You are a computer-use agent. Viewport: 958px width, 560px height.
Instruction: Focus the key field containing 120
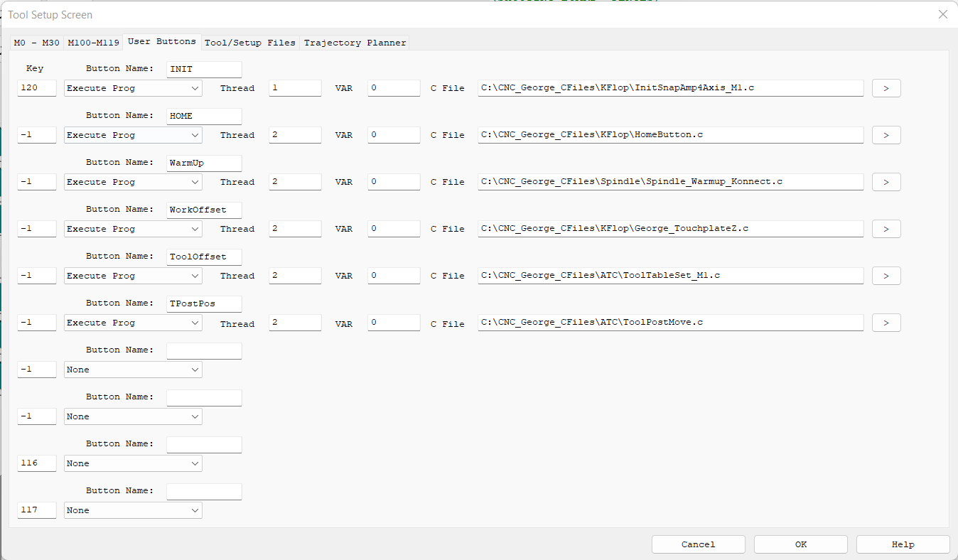coord(36,88)
